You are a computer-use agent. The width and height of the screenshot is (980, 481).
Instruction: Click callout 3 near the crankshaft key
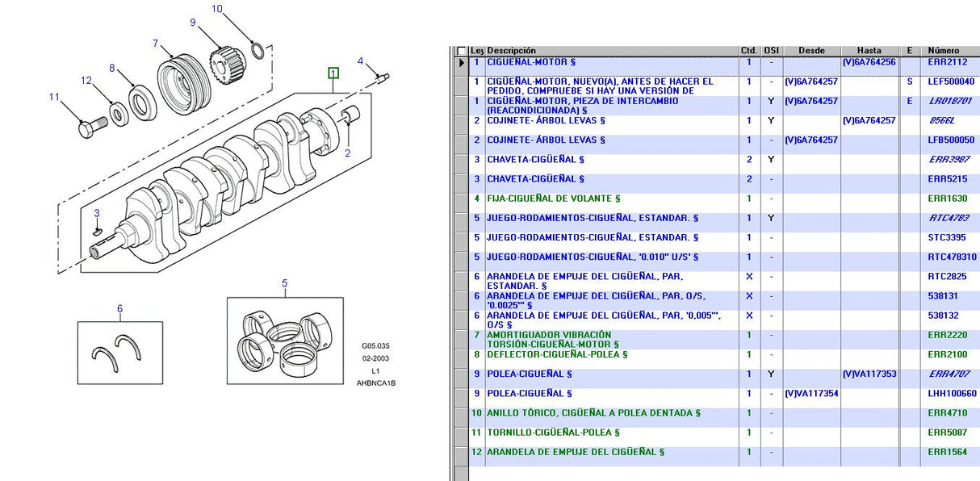click(x=96, y=213)
